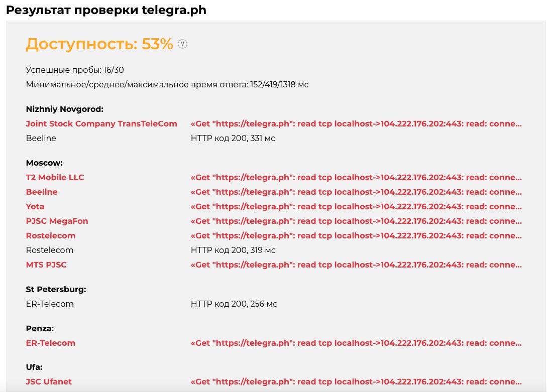Image resolution: width=547 pixels, height=392 pixels.
Task: Click the PJSC MegaFon provider name
Action: click(x=57, y=221)
